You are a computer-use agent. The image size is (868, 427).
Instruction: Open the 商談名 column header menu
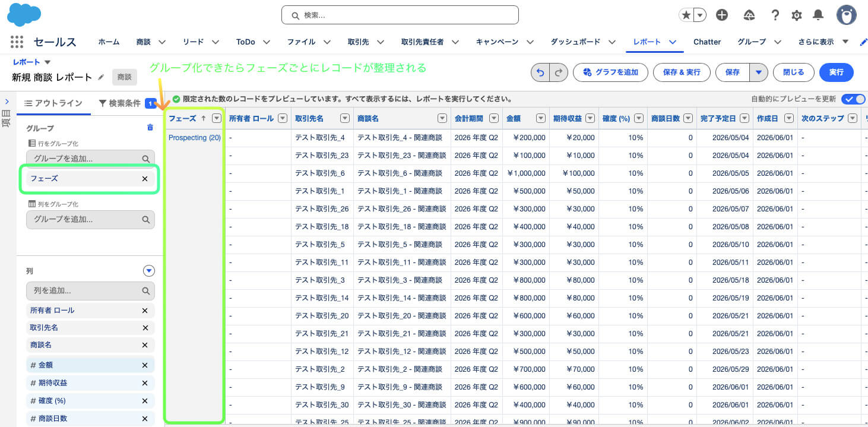point(442,118)
